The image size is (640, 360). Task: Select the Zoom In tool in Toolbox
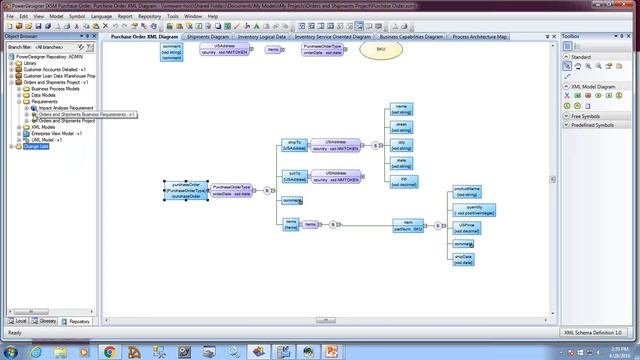point(588,66)
